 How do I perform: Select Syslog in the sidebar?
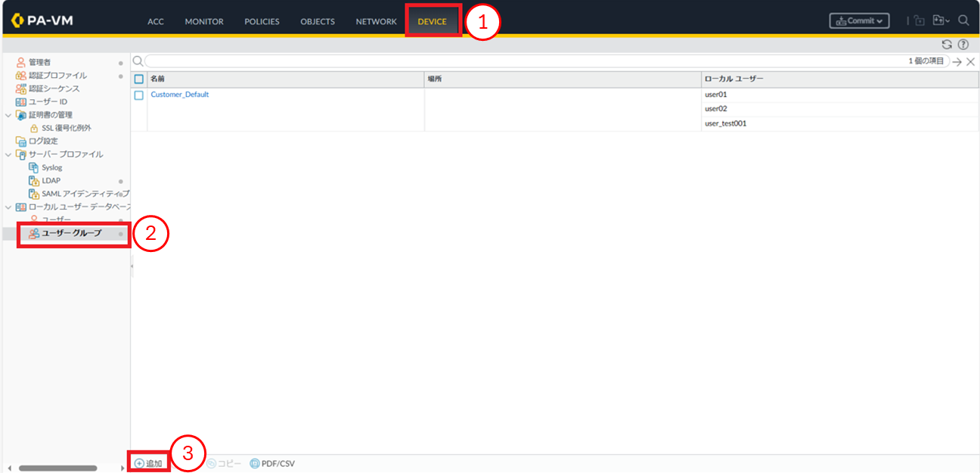click(x=52, y=167)
